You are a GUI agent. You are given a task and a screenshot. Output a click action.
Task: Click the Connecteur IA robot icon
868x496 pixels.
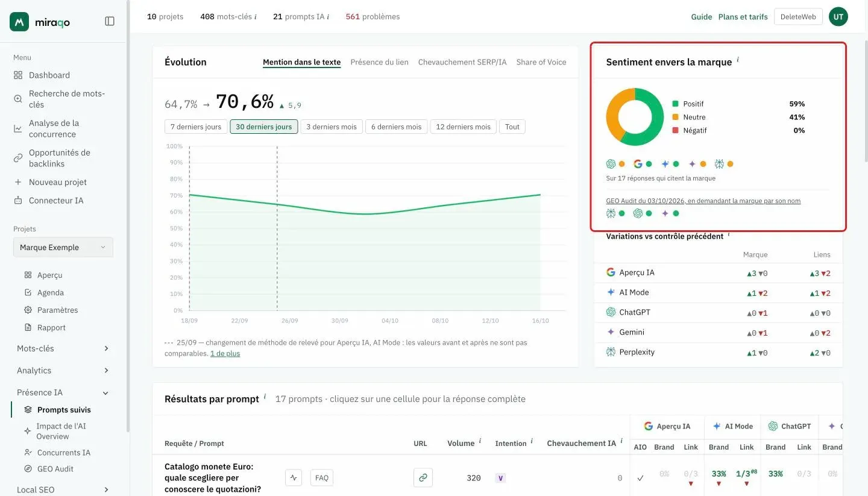click(18, 200)
